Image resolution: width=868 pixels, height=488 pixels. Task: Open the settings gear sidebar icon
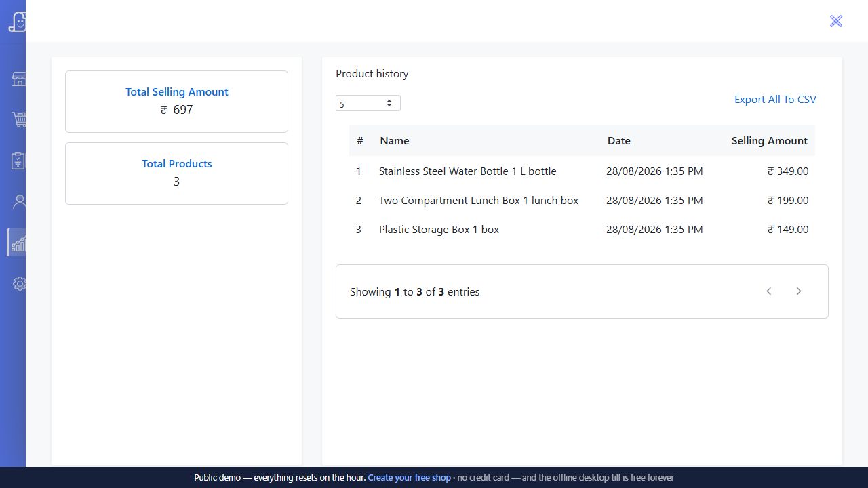[19, 283]
